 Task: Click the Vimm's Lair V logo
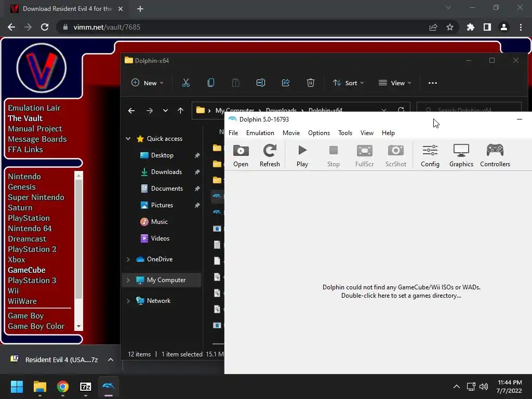(x=42, y=68)
